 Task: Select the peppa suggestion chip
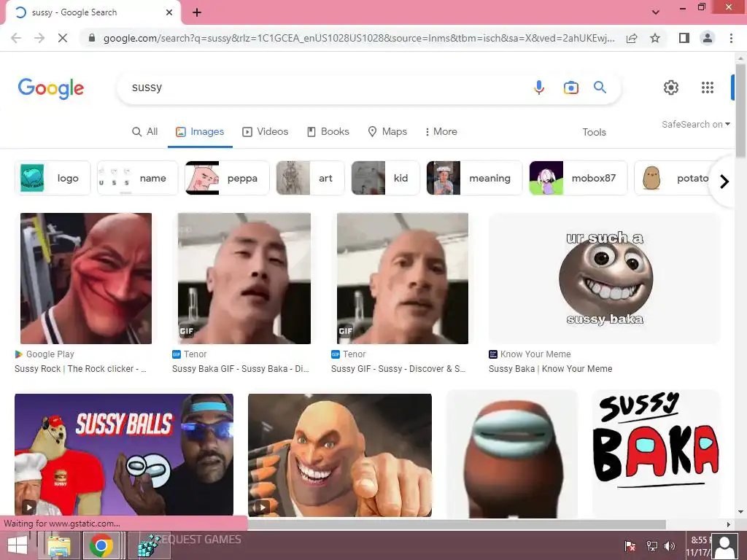click(x=227, y=178)
